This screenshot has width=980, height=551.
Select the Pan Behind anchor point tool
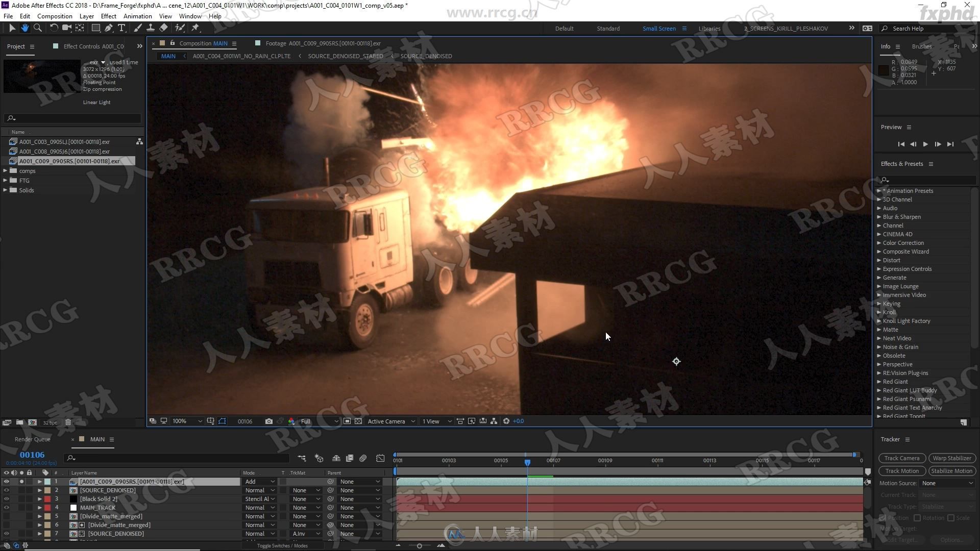tap(80, 28)
